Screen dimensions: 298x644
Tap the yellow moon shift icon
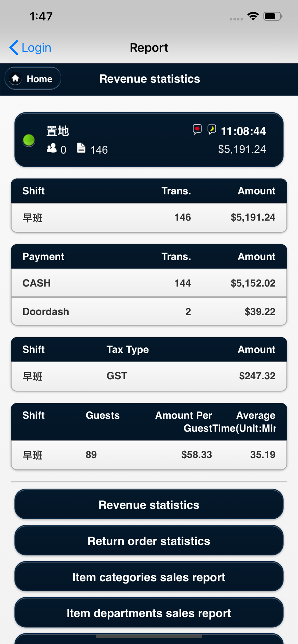click(212, 129)
